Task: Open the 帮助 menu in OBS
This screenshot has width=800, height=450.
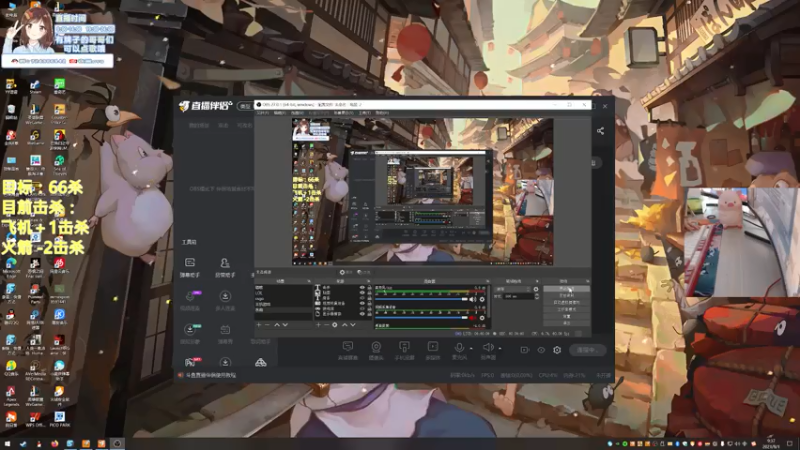Action: tap(383, 113)
